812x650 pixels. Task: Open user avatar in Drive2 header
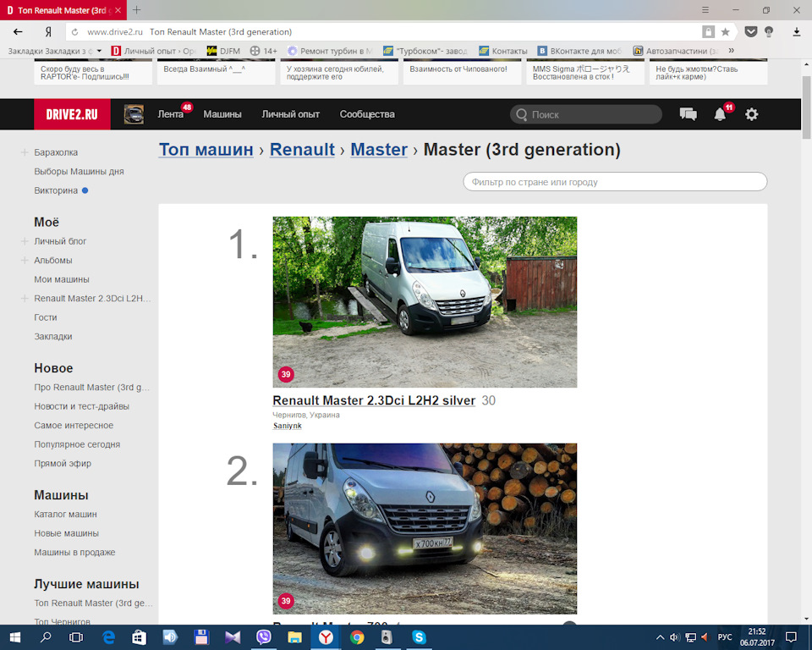click(x=134, y=114)
